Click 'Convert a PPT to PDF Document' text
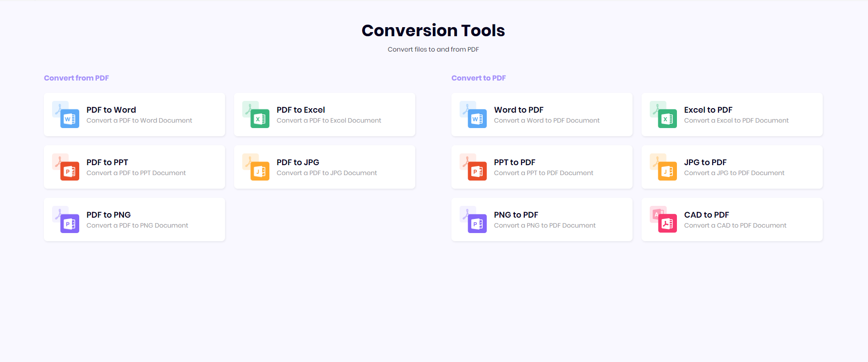868x362 pixels. [x=544, y=173]
